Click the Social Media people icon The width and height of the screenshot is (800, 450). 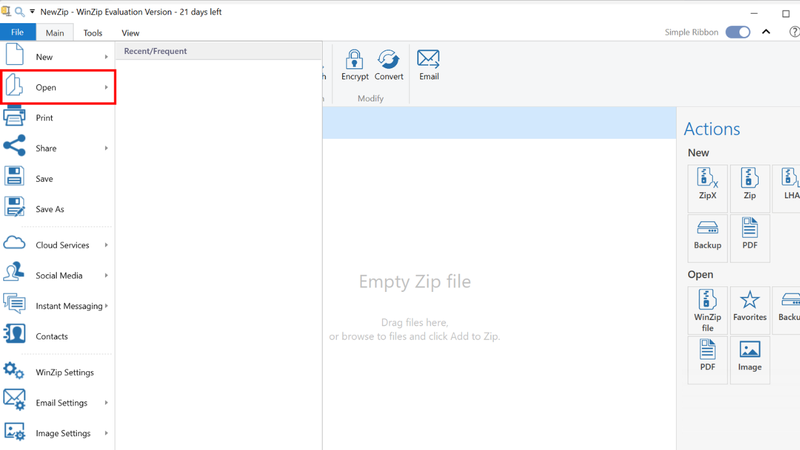click(x=14, y=271)
